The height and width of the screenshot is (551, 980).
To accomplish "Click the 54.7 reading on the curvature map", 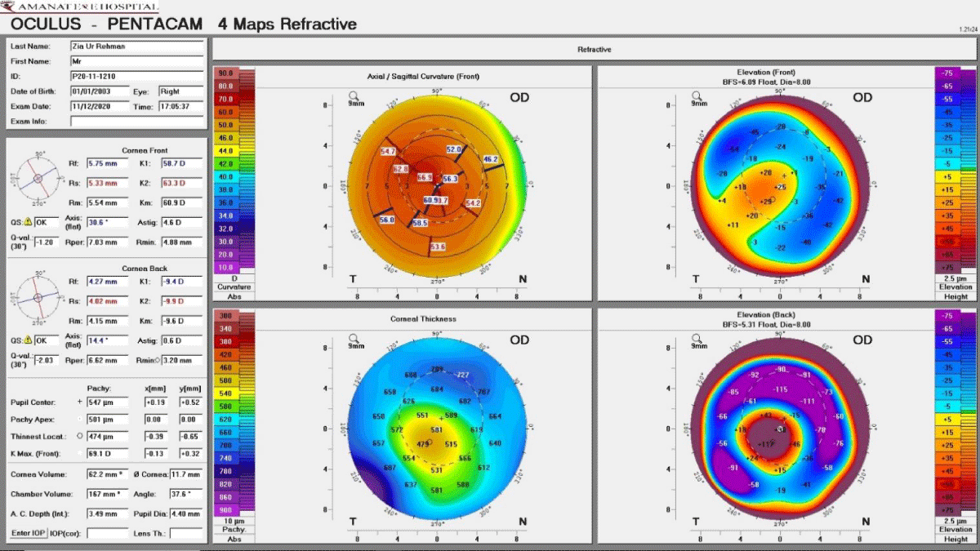I will click(x=388, y=152).
